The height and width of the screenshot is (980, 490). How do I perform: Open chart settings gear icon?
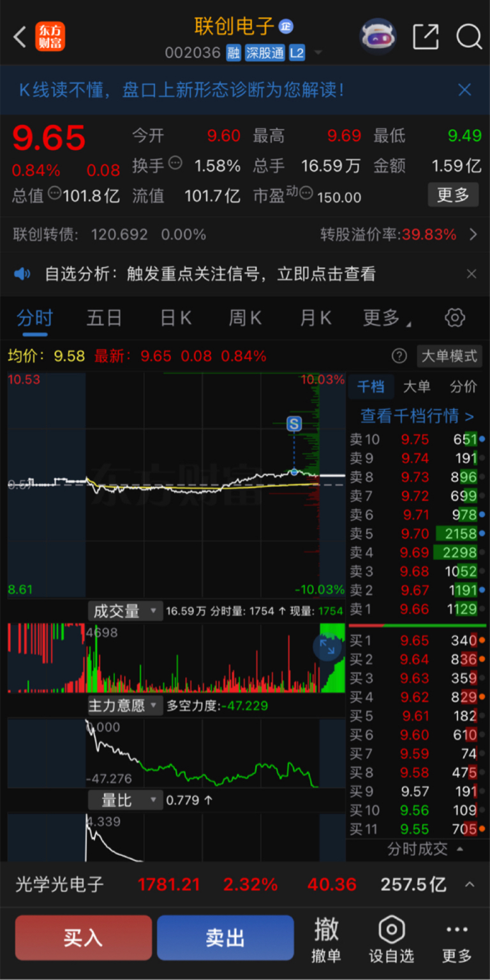455,318
